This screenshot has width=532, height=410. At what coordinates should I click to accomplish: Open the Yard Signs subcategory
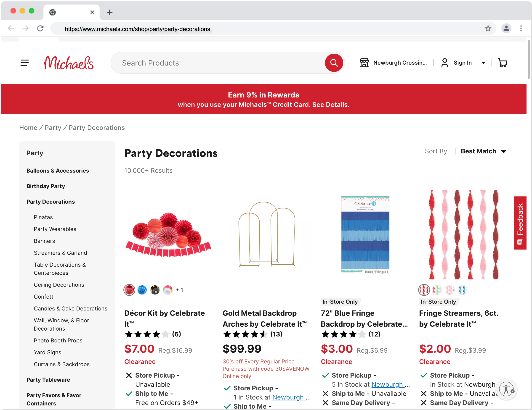(x=48, y=352)
